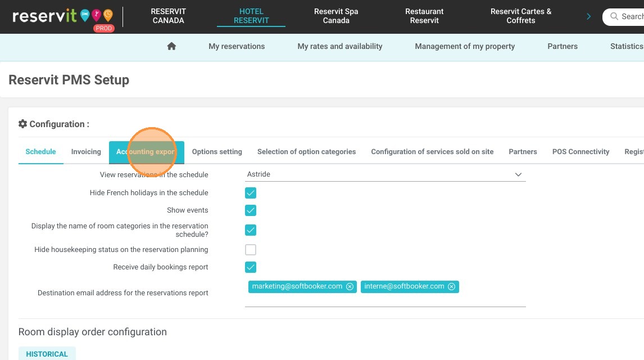Click the search magnifier icon

[x=614, y=16]
